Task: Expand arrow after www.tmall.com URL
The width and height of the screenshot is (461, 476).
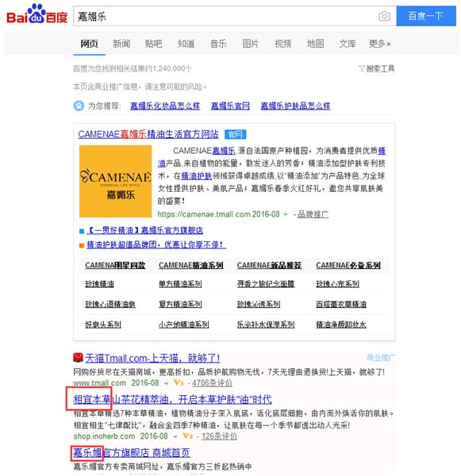Action: [166, 383]
